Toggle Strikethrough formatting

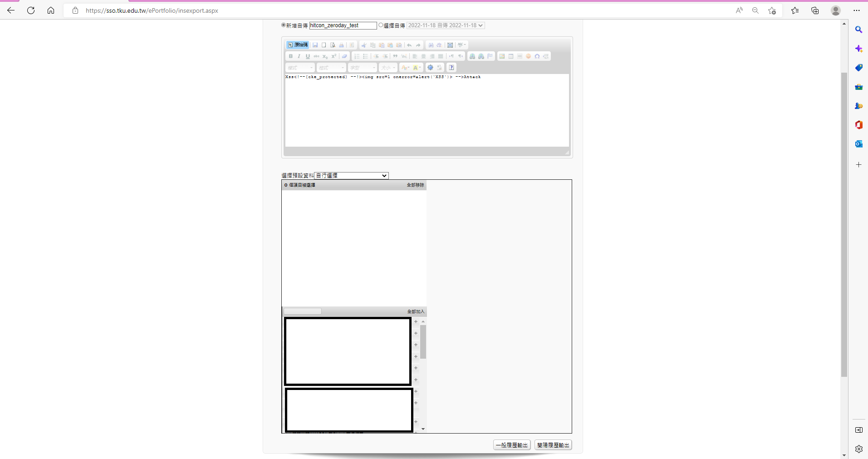point(316,56)
